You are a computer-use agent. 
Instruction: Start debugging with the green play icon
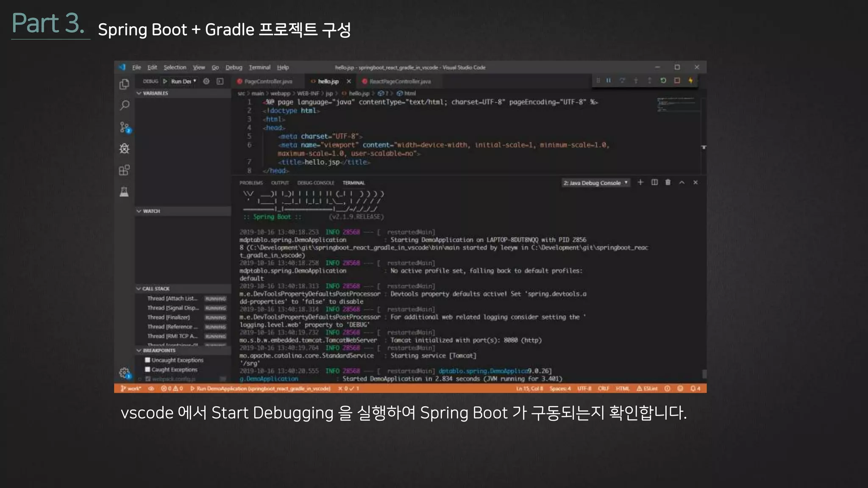tap(165, 81)
